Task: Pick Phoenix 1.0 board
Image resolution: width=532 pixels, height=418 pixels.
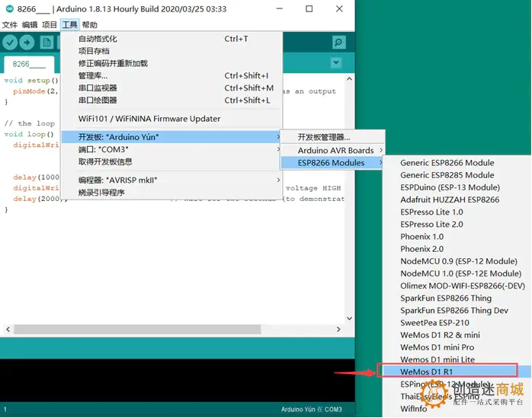Action: [x=457, y=236]
